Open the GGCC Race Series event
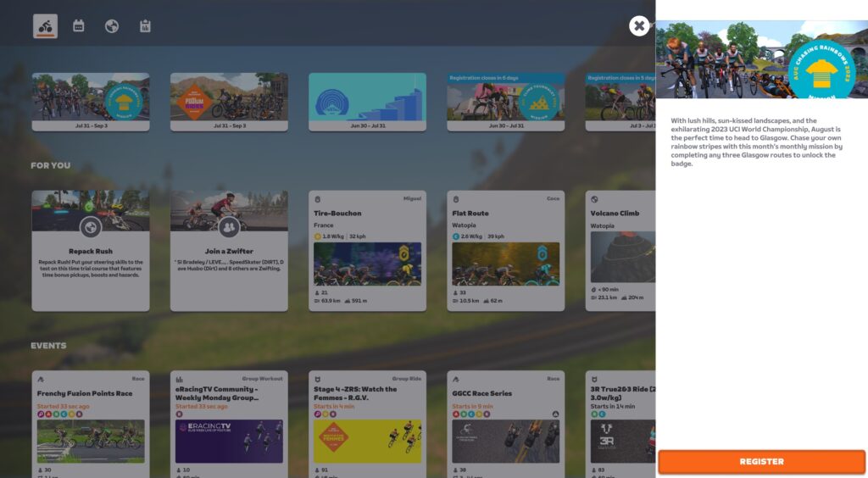868x478 pixels. [x=506, y=425]
